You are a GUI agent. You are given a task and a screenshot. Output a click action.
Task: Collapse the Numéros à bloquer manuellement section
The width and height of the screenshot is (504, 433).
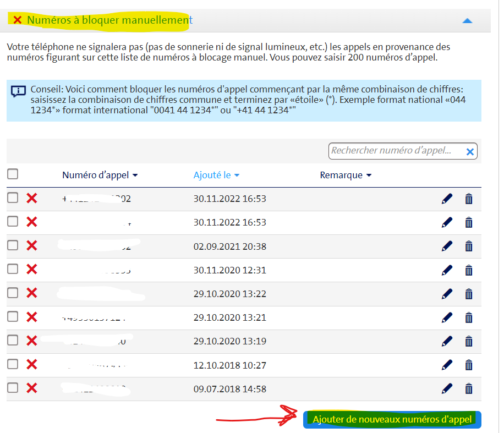pos(467,20)
